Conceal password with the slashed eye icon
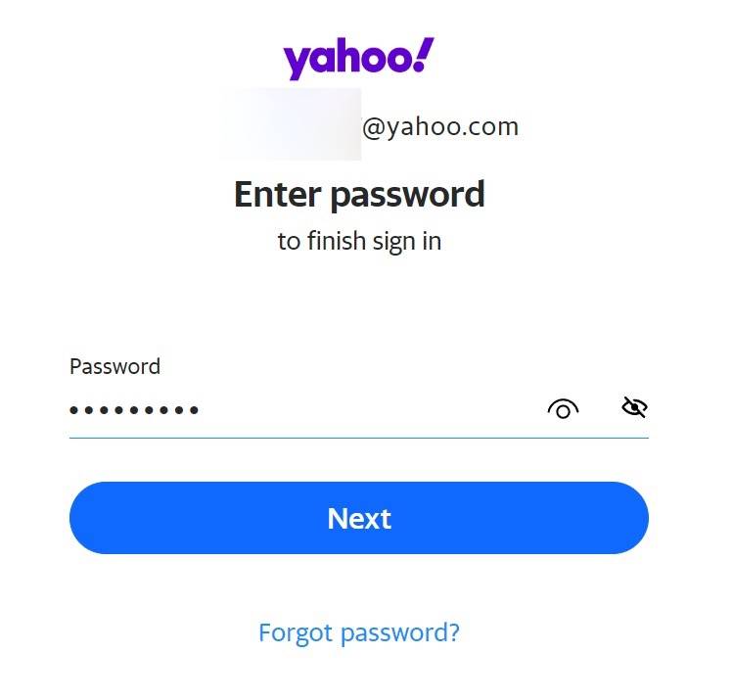Image resolution: width=732 pixels, height=700 pixels. coord(634,407)
